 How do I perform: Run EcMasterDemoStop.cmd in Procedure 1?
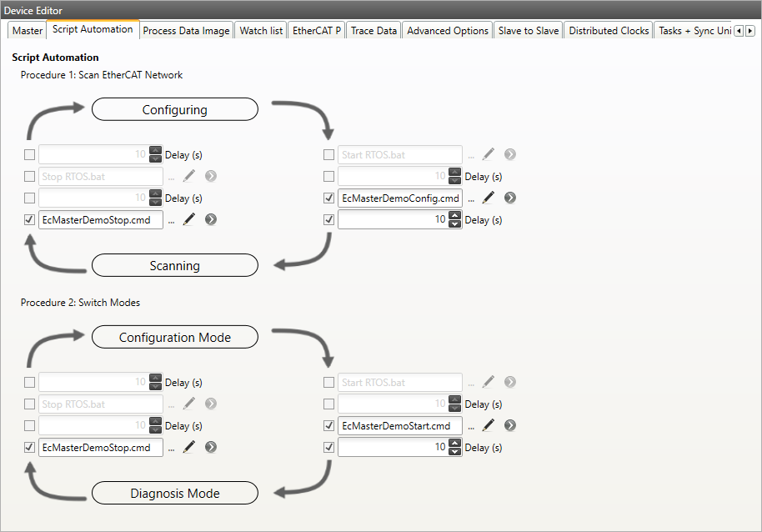point(211,220)
